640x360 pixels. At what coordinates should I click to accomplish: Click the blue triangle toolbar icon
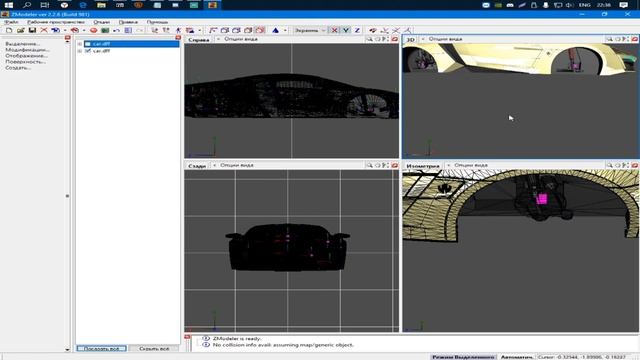coord(276,30)
